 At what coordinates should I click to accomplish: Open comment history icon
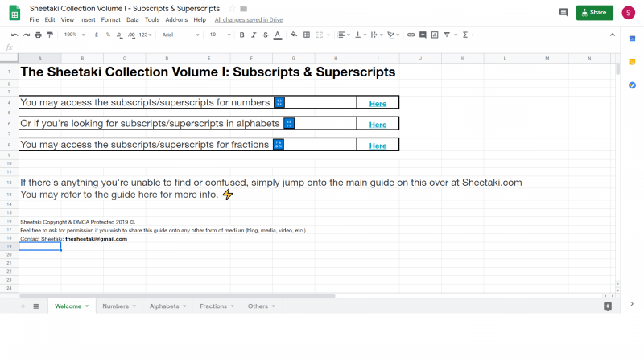tap(563, 13)
